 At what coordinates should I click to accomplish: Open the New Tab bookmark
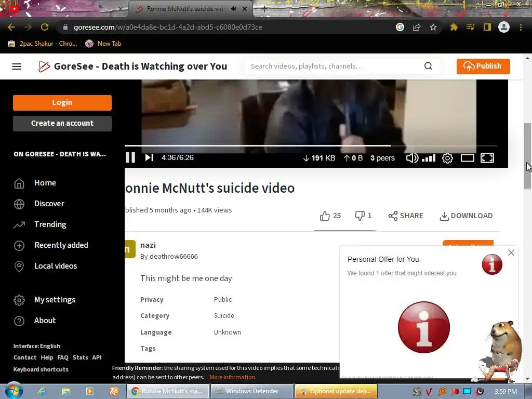pos(103,44)
